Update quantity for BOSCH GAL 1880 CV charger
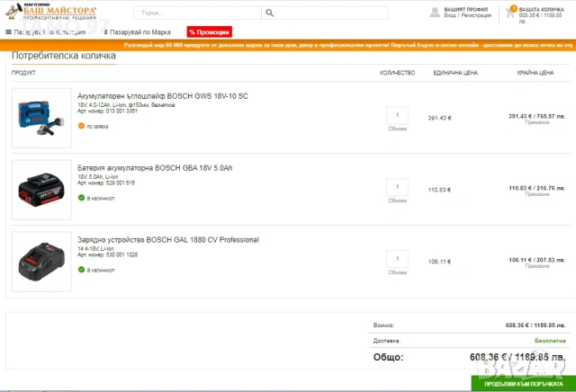576x392 pixels. click(397, 272)
